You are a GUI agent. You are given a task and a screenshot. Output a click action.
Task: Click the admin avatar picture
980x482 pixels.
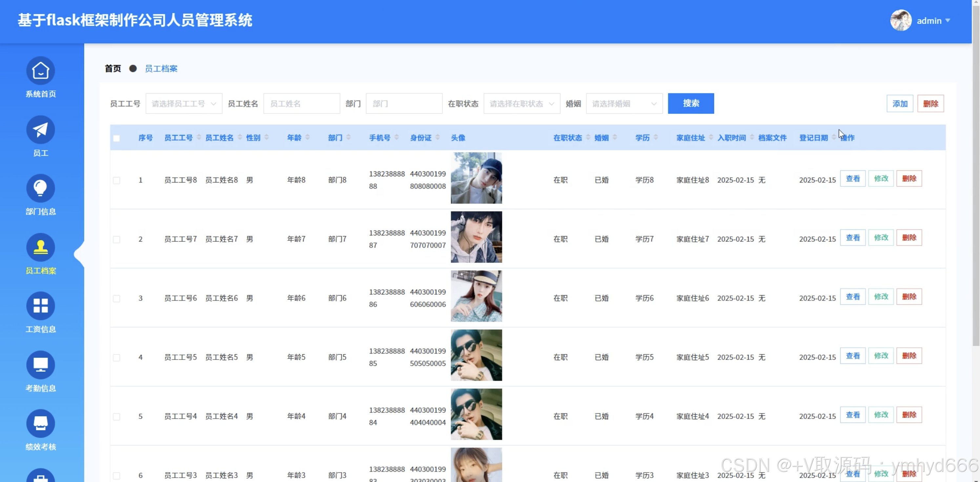(901, 21)
